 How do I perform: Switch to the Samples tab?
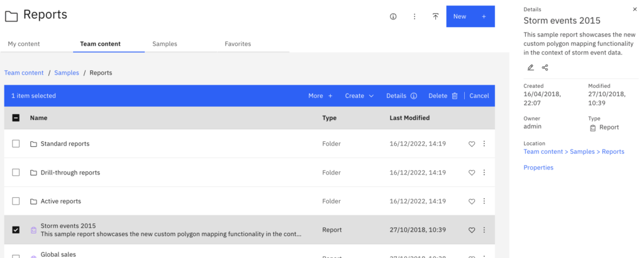tap(165, 44)
